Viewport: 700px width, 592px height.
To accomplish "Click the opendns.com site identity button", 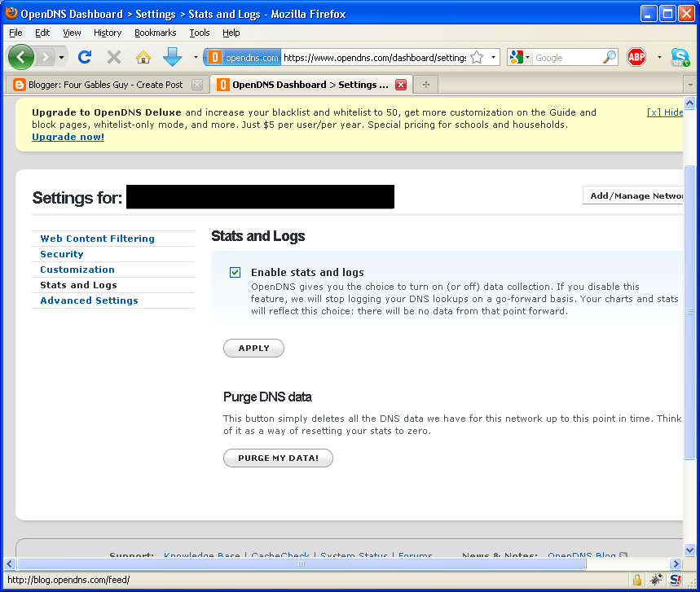I will 244,58.
